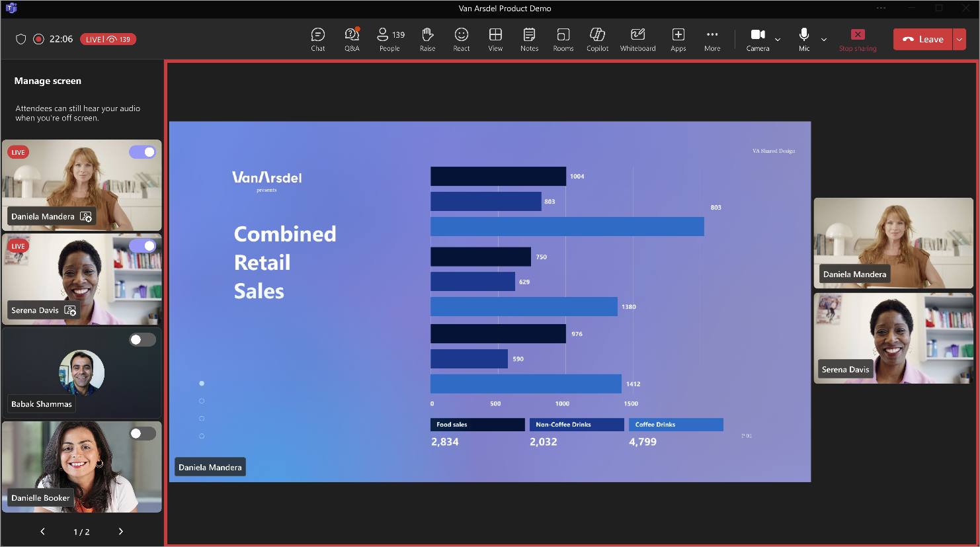Expand Mic options dropdown arrow
The image size is (980, 547).
(x=824, y=40)
